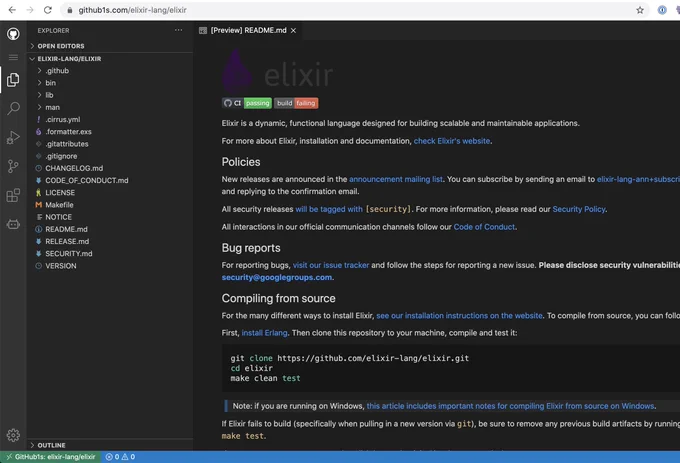680x463 pixels.
Task: Open the hamburger menu in activity bar
Action: point(13,57)
